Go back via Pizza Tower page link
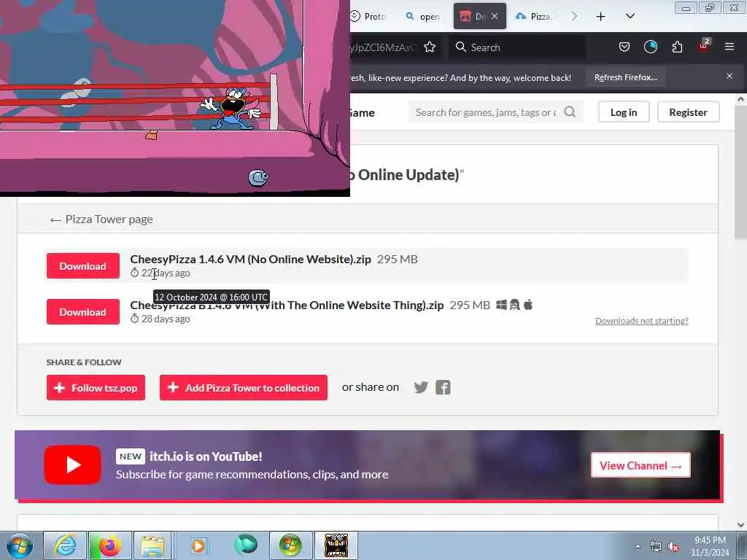747x560 pixels. [x=101, y=219]
